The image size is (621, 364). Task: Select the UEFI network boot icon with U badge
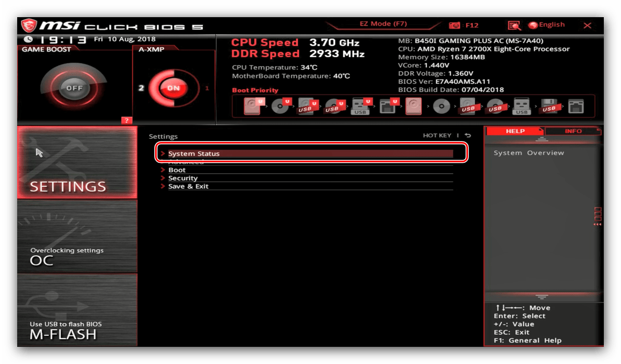tap(388, 106)
